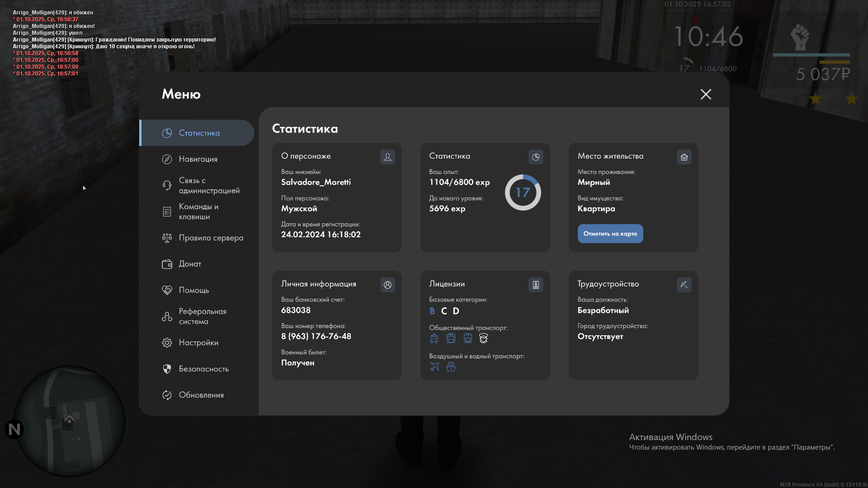Click the pickaxe icon in Трудоустройство card
The image size is (868, 488).
tap(684, 285)
